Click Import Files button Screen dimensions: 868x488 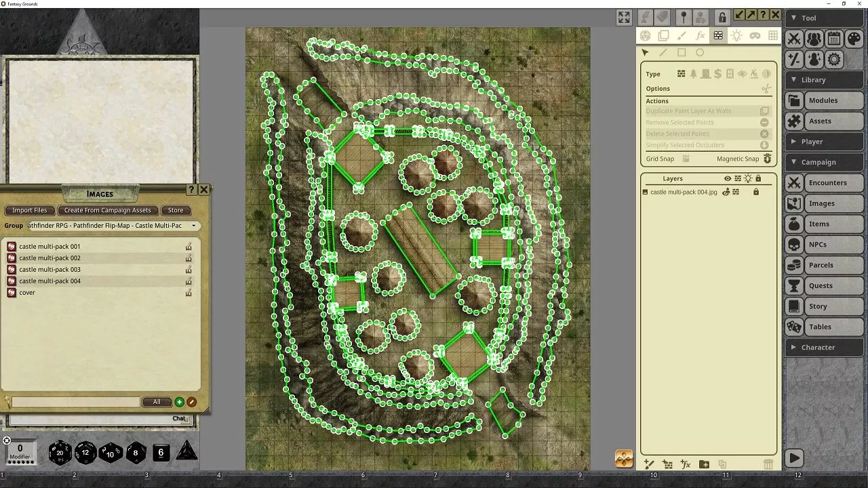tap(30, 210)
